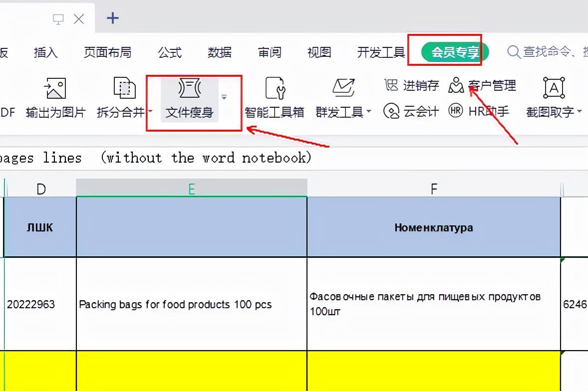
Task: Click the search command magnifier icon
Action: click(513, 52)
